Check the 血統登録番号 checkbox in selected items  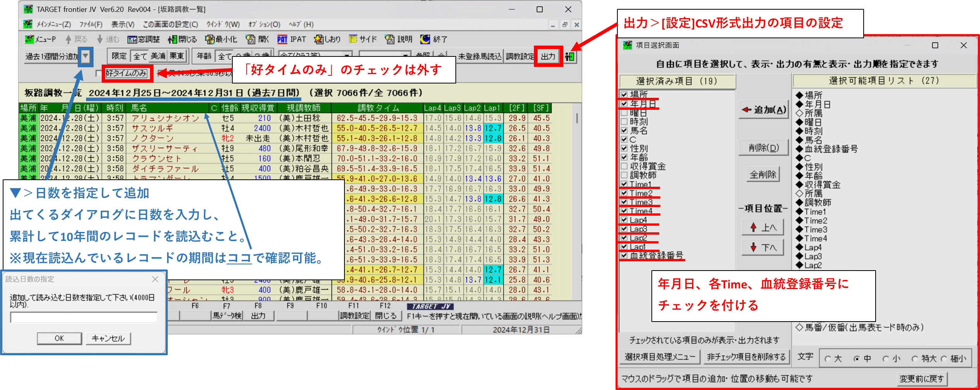(624, 255)
